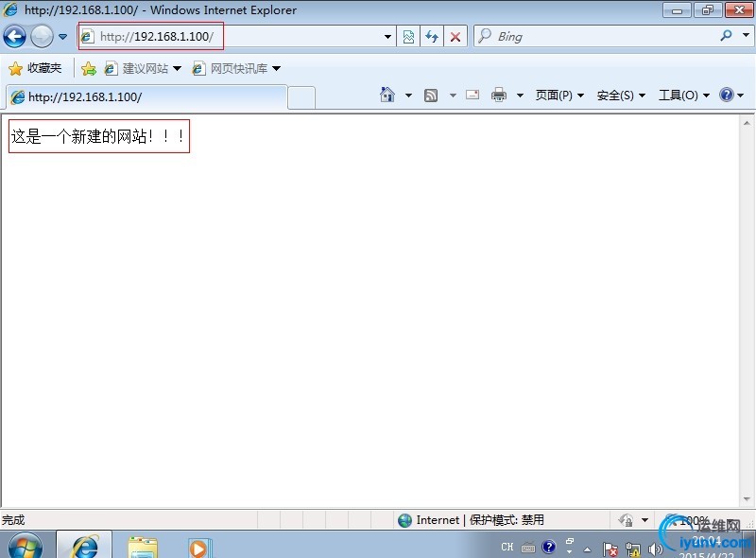Click the taskbar help question icon
The image size is (756, 558).
click(549, 547)
